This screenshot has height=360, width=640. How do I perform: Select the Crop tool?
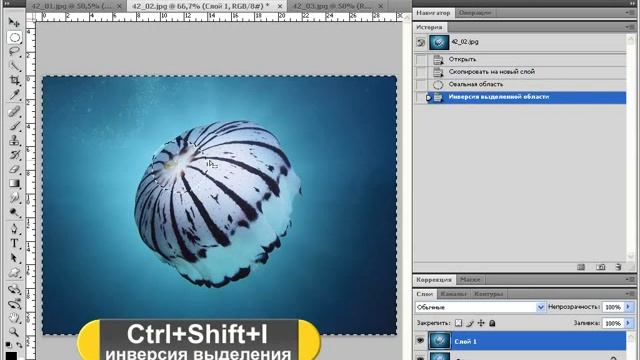(x=14, y=80)
